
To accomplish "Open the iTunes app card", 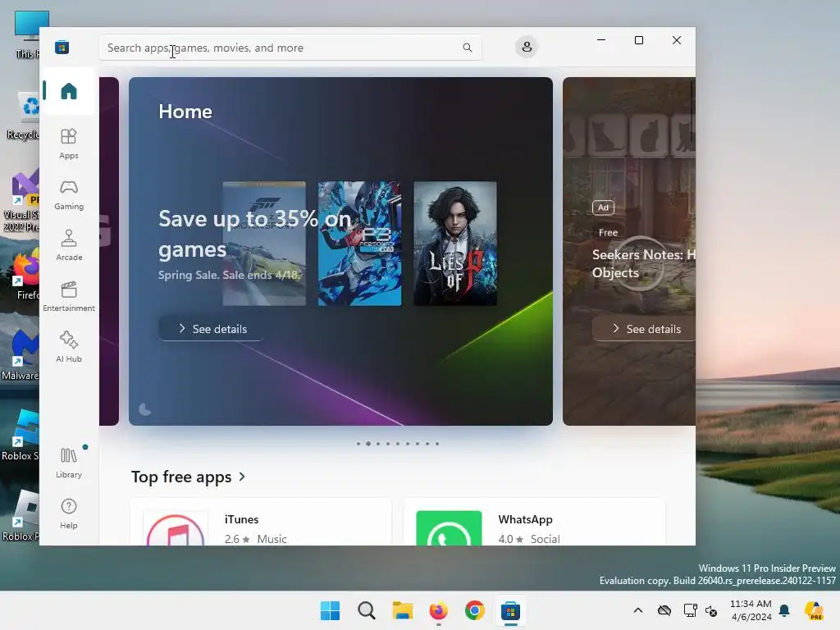I will [x=260, y=523].
